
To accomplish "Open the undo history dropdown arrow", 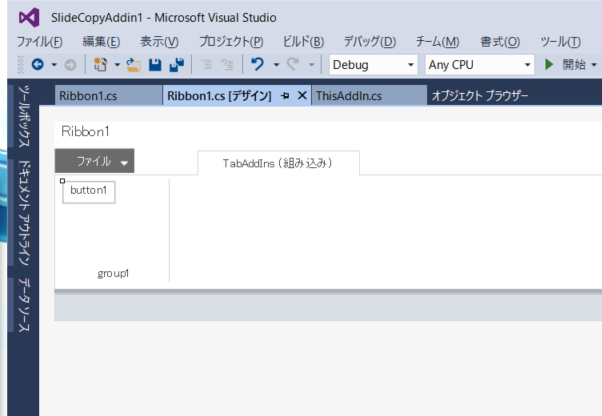I will 276,64.
